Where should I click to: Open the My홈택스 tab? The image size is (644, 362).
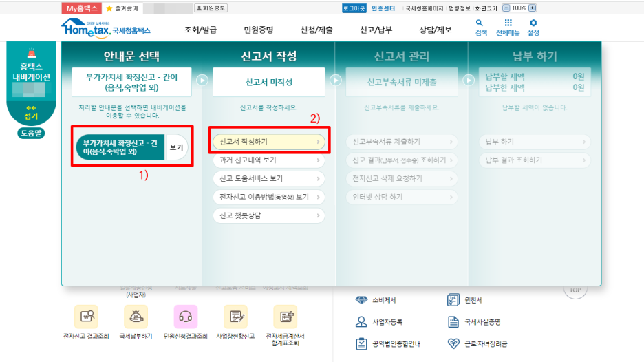[x=81, y=8]
